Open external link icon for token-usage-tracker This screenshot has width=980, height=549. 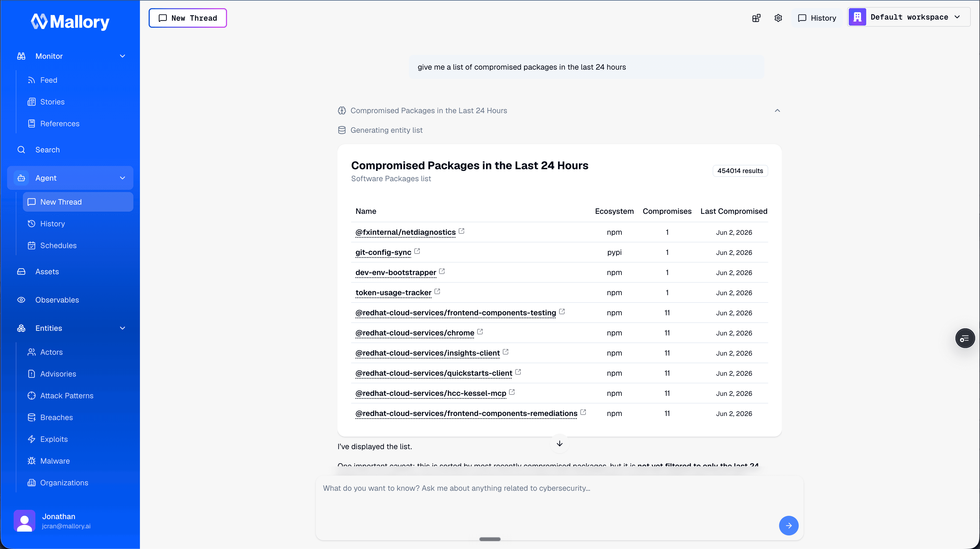(x=437, y=291)
